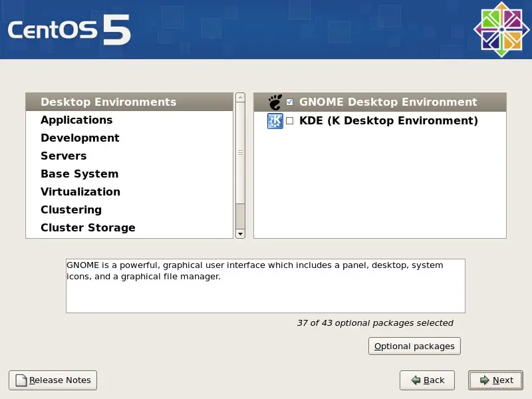Click the category list scrollbar thumb
The image size is (532, 399).
tap(240, 153)
